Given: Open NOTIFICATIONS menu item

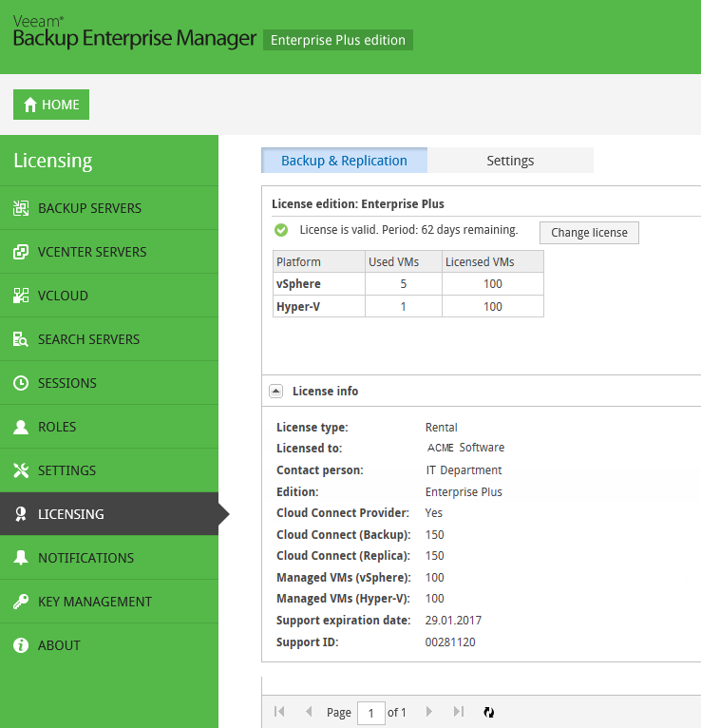Looking at the screenshot, I should (109, 558).
